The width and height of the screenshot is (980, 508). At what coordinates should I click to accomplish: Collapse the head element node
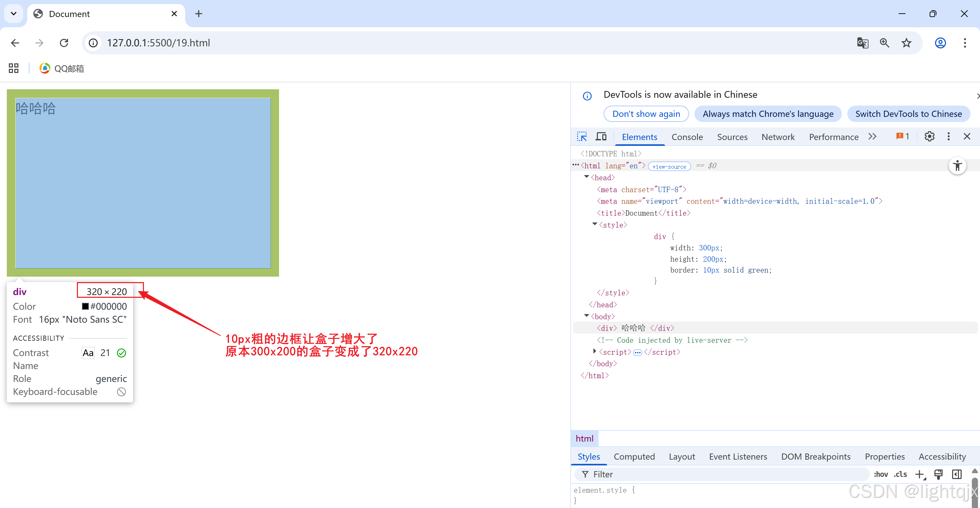pos(587,177)
